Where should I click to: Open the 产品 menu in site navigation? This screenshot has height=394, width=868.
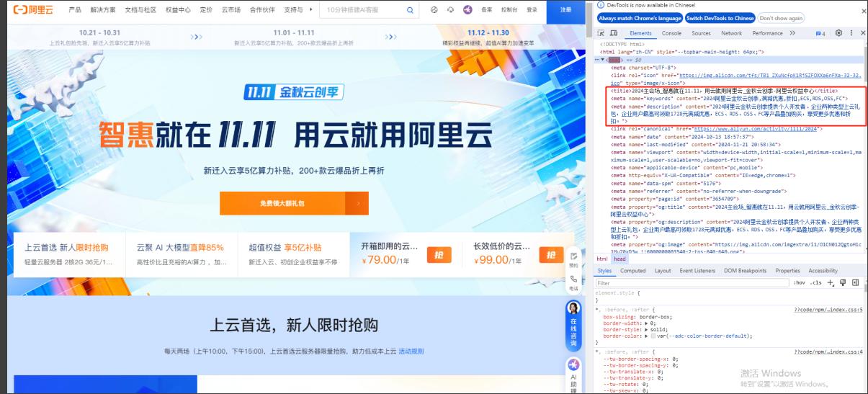coord(75,10)
